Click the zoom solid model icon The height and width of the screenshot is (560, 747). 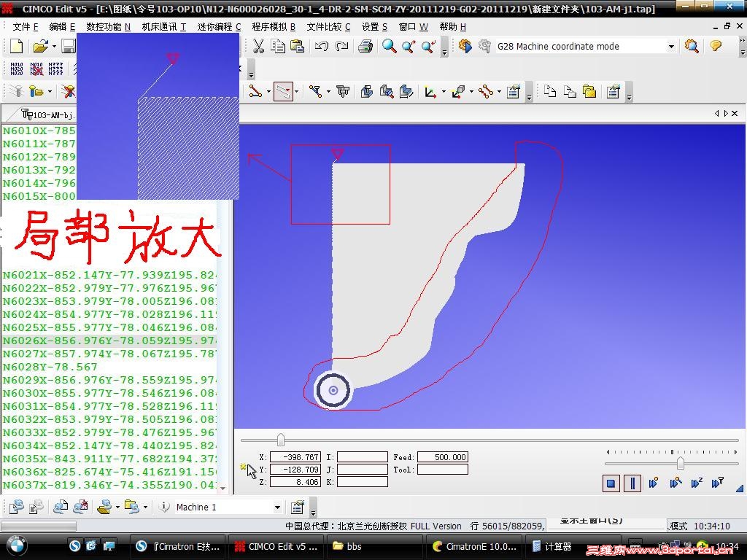[387, 91]
